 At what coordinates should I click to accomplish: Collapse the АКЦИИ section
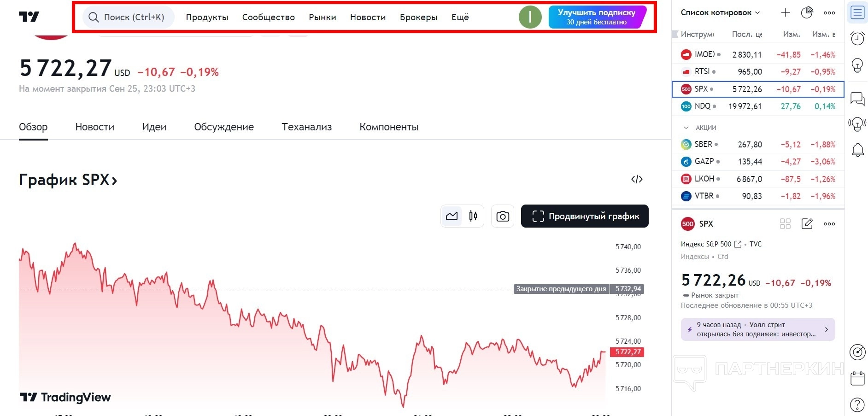point(686,128)
